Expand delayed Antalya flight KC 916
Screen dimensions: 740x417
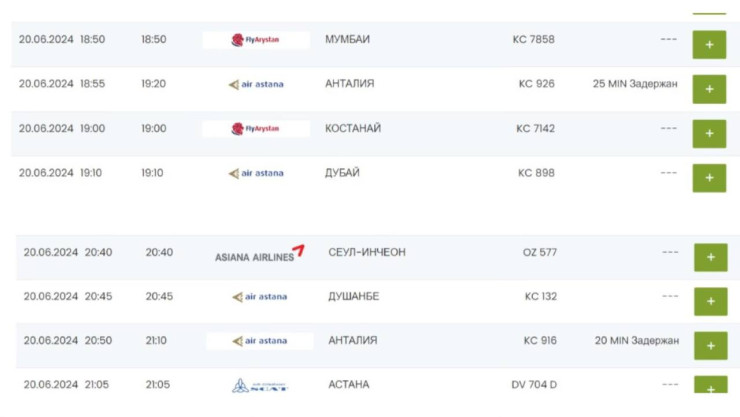pos(711,345)
